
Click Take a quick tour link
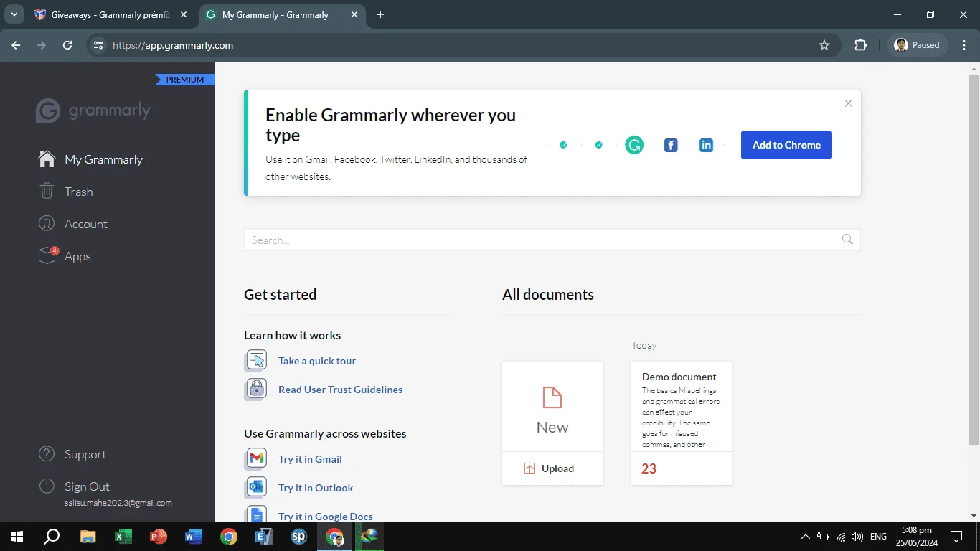317,361
